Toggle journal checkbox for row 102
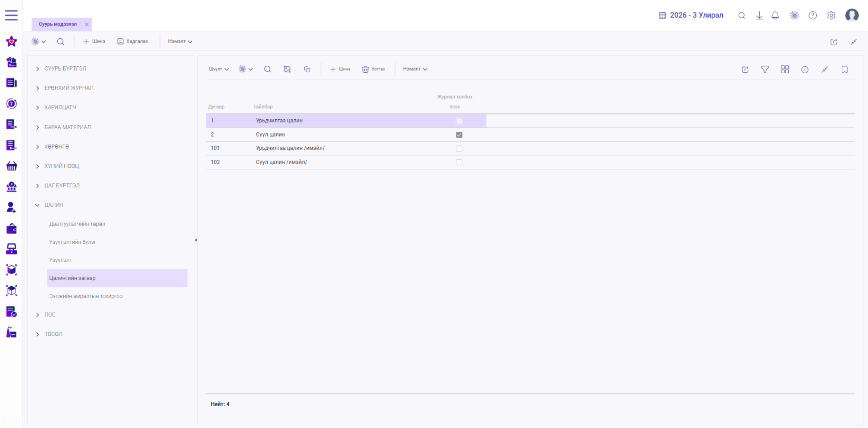 tap(459, 162)
